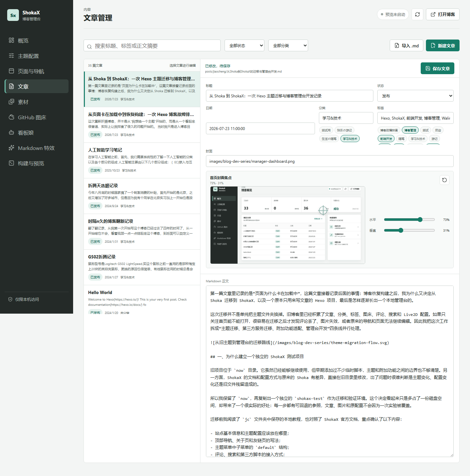Open the 概览 overview page in sidebar
The image size is (470, 476).
[x=37, y=41]
